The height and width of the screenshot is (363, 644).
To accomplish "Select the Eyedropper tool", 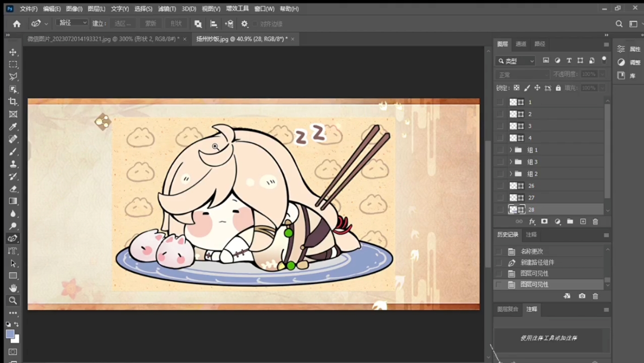I will click(13, 127).
